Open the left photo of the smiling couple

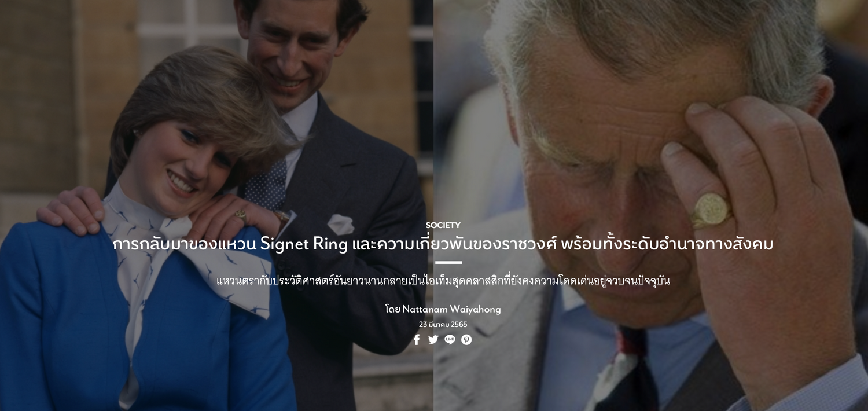tap(216, 205)
